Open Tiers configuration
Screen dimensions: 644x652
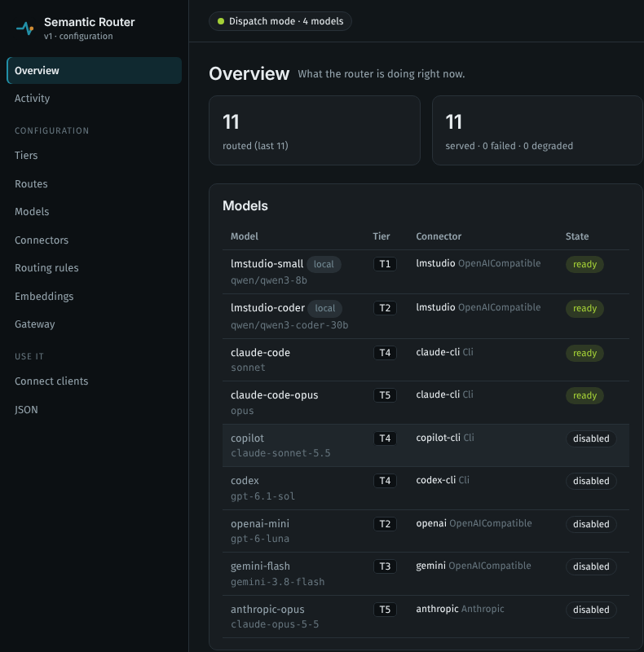click(x=26, y=156)
